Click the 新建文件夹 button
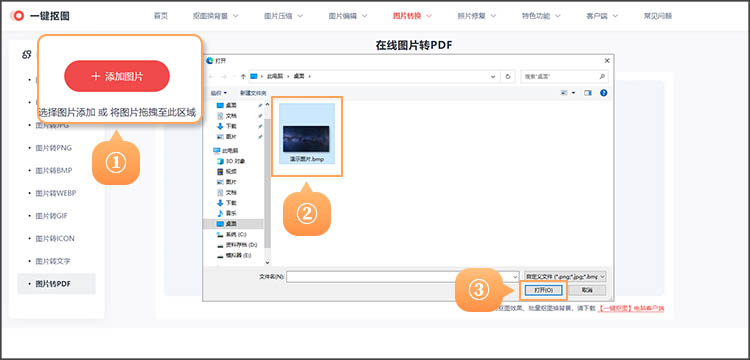Viewport: 750px width, 360px height. [253, 92]
